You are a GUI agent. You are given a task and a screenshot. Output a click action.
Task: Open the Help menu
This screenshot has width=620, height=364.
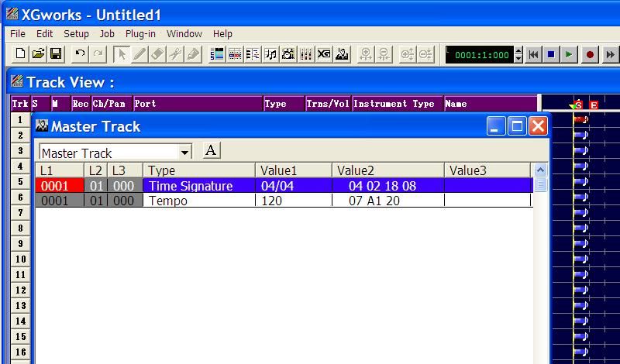(222, 33)
